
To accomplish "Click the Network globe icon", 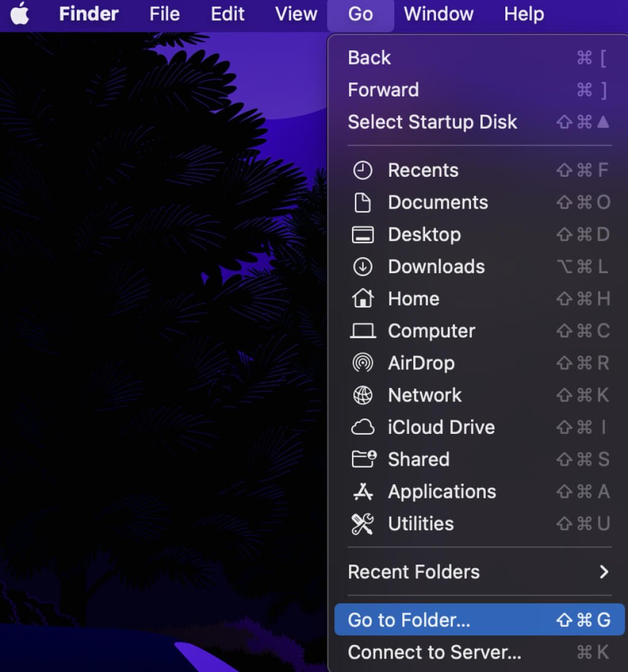I will (362, 395).
